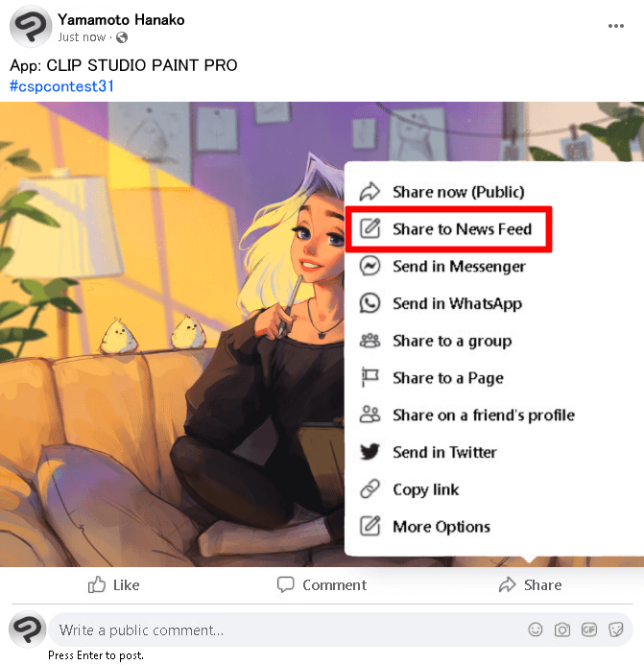Open the three-dot post options menu

click(x=615, y=26)
